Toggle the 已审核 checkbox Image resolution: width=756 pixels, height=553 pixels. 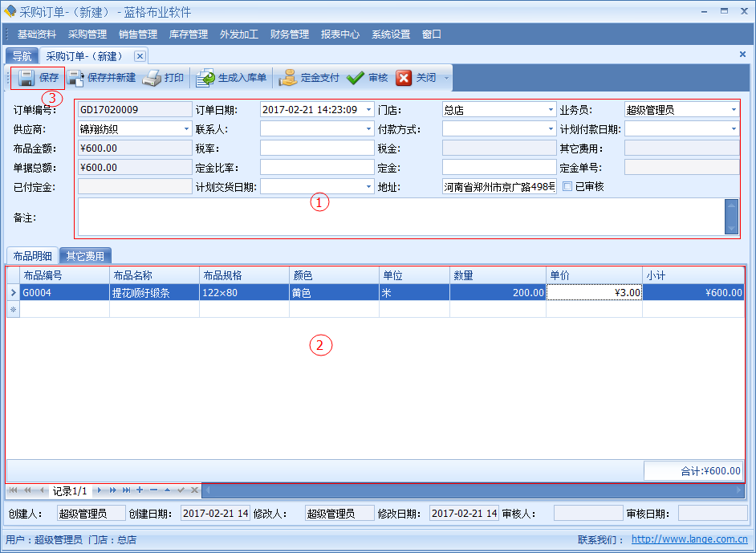tap(567, 186)
